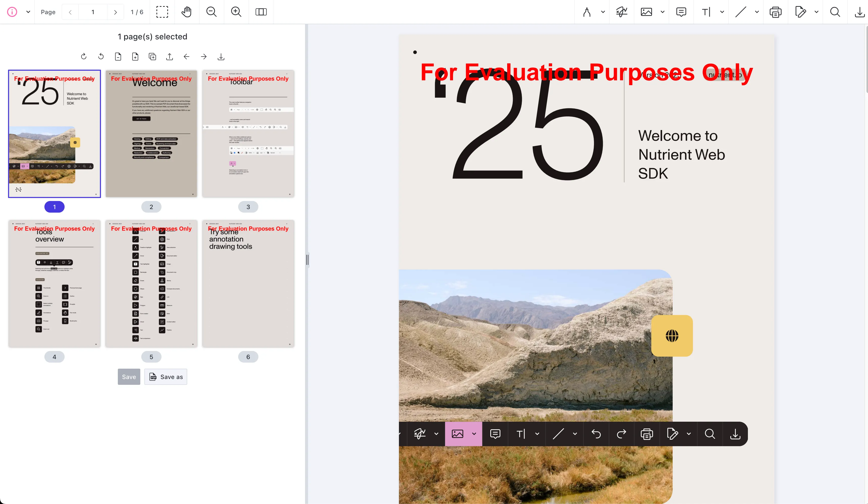This screenshot has width=868, height=504.
Task: Click the sidebar resize handle
Action: coord(307,260)
